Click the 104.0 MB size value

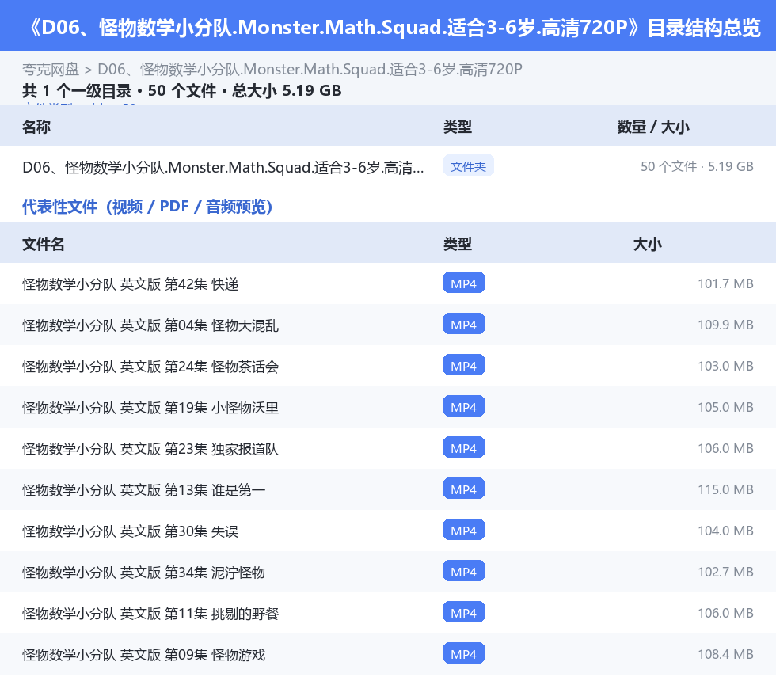(725, 531)
